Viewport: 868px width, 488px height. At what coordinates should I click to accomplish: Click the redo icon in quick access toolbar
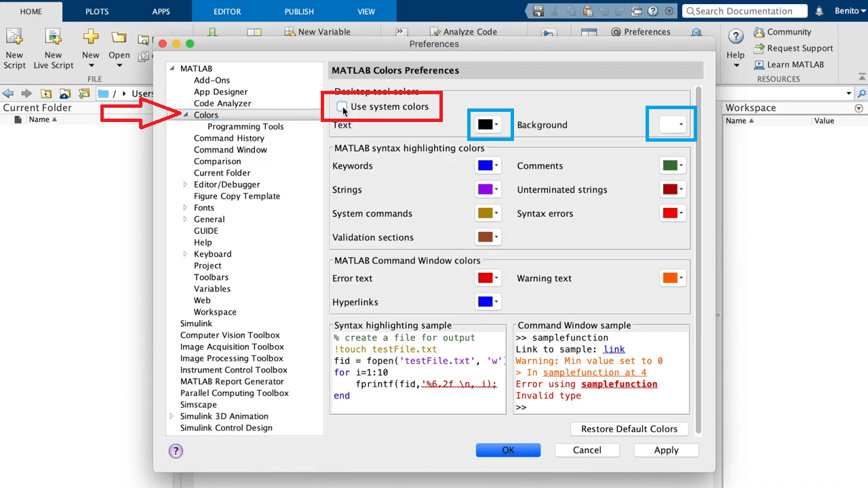620,11
